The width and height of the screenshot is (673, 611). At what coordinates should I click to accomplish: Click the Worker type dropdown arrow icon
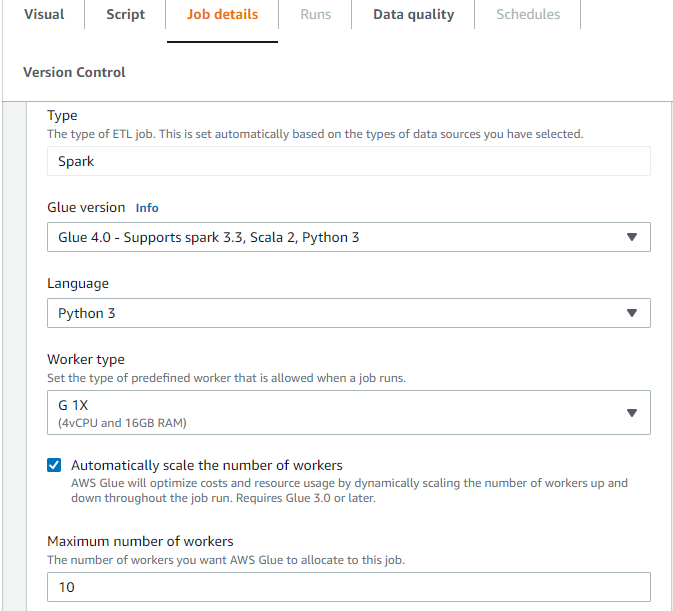point(631,412)
